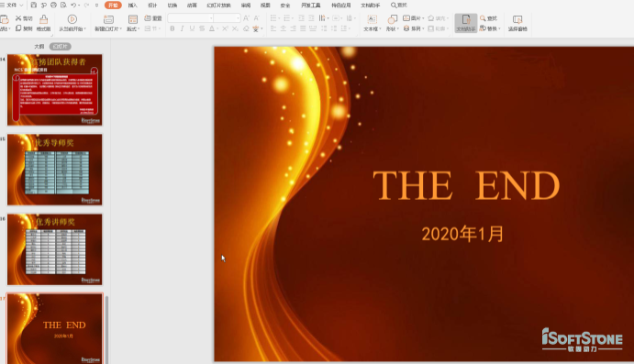Open the Shapes tool icon
The image size is (634, 364).
[392, 19]
